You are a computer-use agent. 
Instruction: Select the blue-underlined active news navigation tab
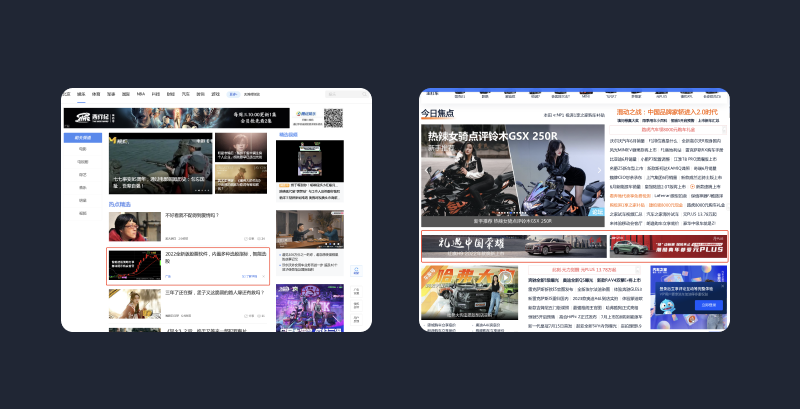click(81, 94)
